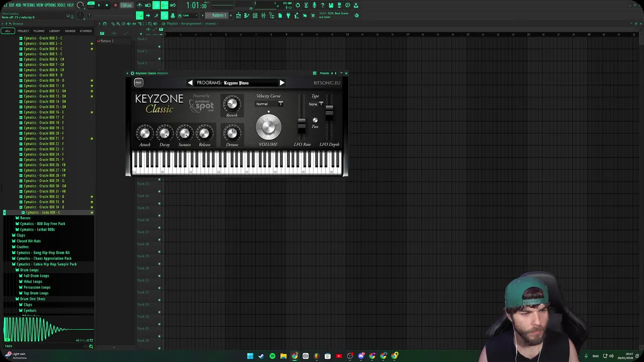Arm the record button
Screen dimensions: 644x362
(115, 5)
